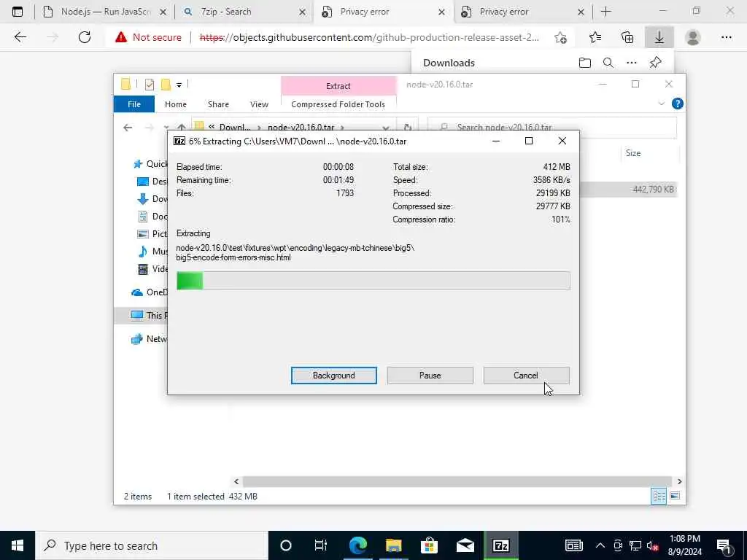Expand the address bar history dropdown
The image size is (747, 560).
click(386, 128)
